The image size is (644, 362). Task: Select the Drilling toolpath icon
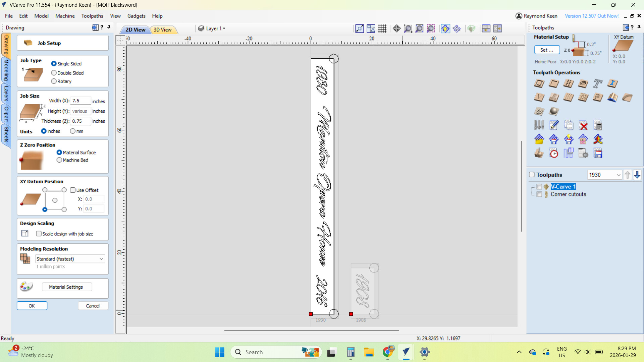pyautogui.click(x=568, y=83)
